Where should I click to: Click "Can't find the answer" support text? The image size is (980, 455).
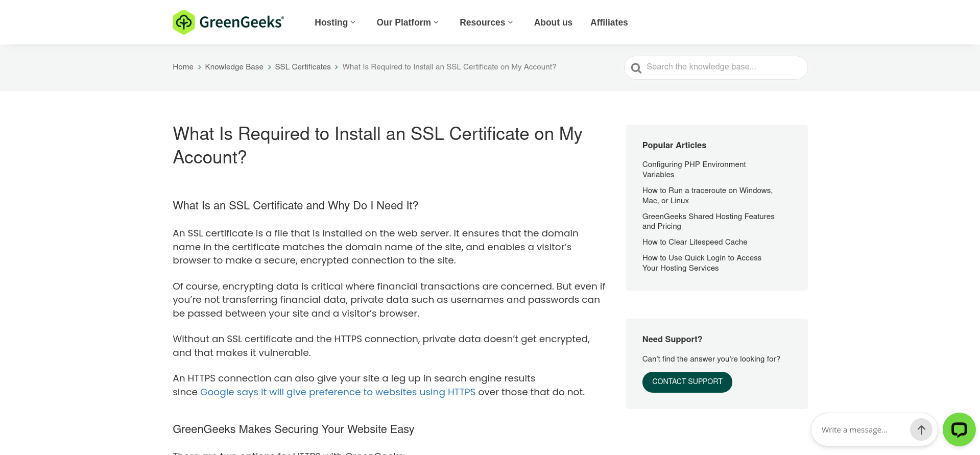(711, 359)
